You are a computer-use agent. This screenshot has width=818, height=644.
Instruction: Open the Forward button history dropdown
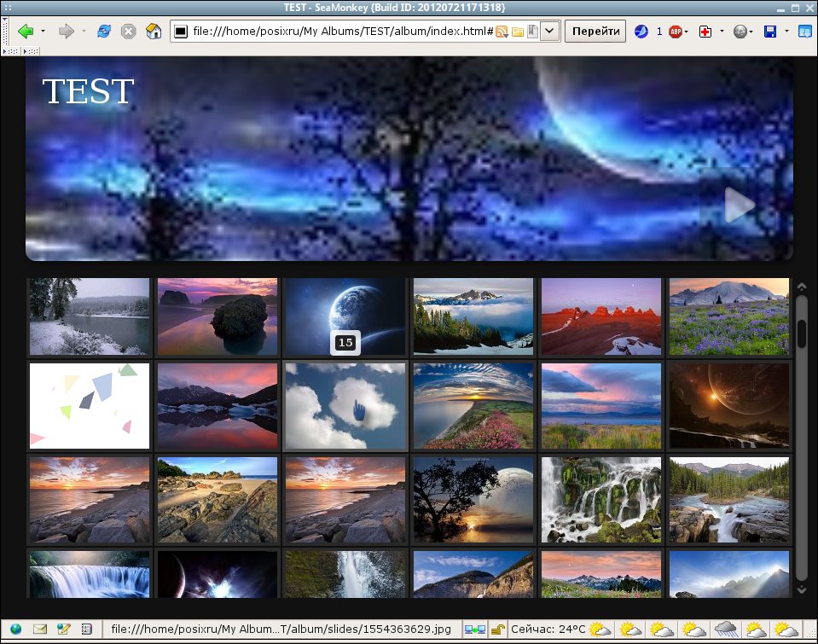(x=84, y=32)
